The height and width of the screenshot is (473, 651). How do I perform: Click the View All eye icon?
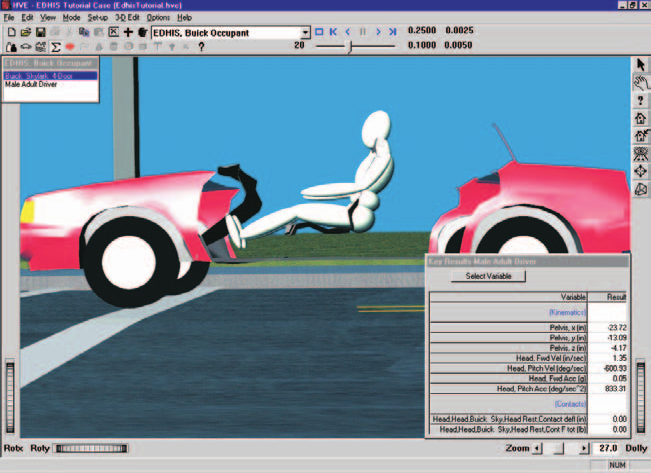pyautogui.click(x=641, y=154)
